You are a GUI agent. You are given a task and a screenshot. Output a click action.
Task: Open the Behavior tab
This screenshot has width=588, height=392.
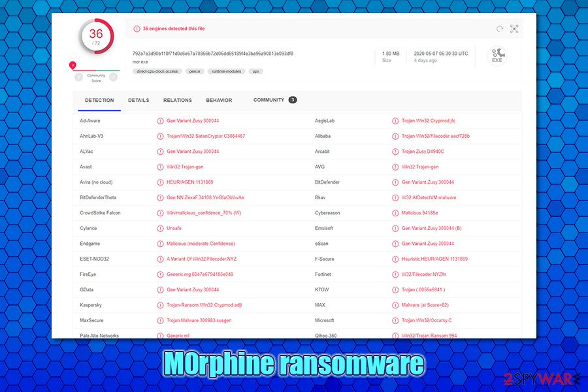[x=219, y=101]
